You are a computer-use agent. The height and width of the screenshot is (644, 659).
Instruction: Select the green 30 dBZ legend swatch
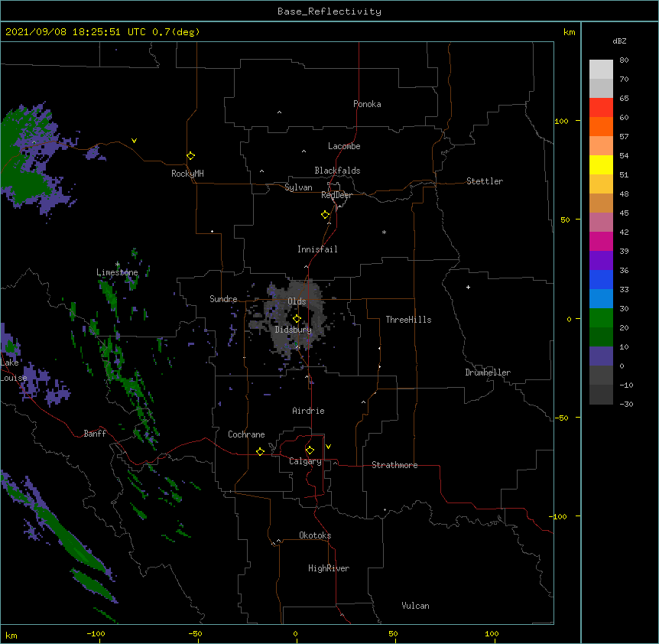tap(601, 318)
